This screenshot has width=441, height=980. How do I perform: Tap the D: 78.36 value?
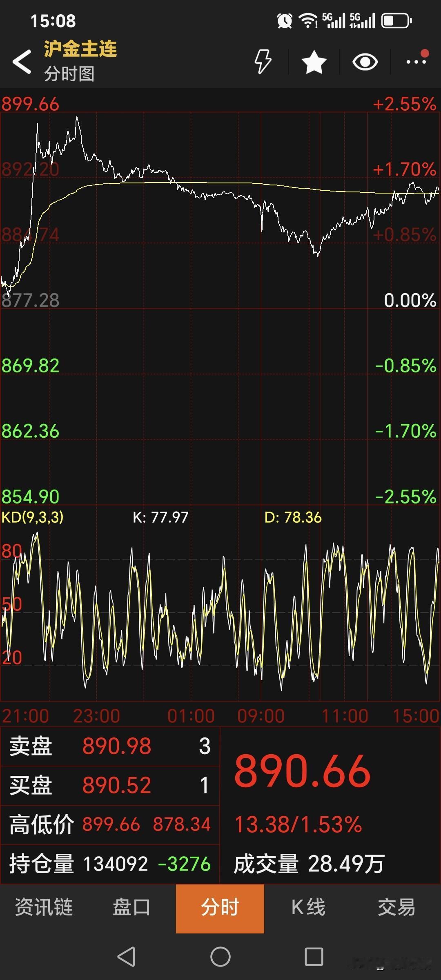coord(293,517)
